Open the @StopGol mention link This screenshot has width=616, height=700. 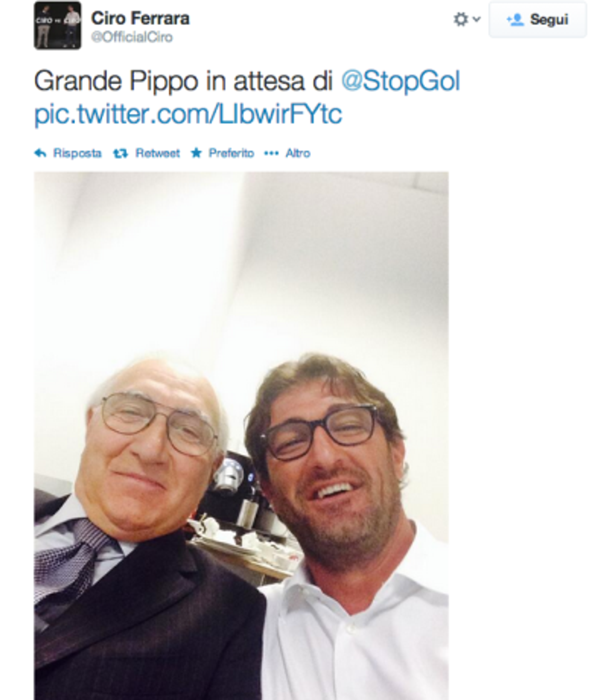[400, 82]
